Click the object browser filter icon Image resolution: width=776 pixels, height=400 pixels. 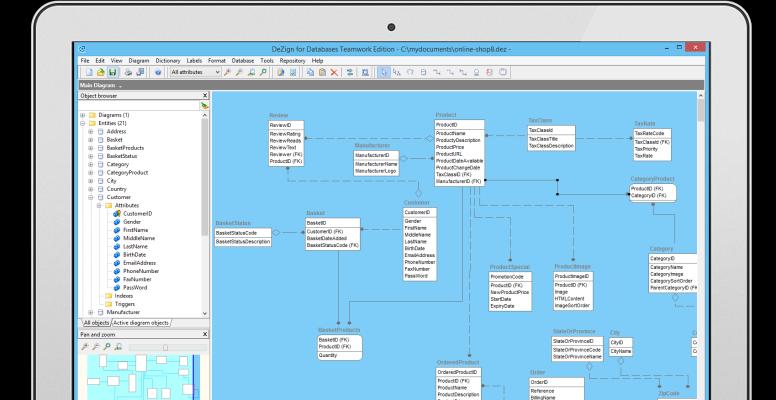(204, 105)
